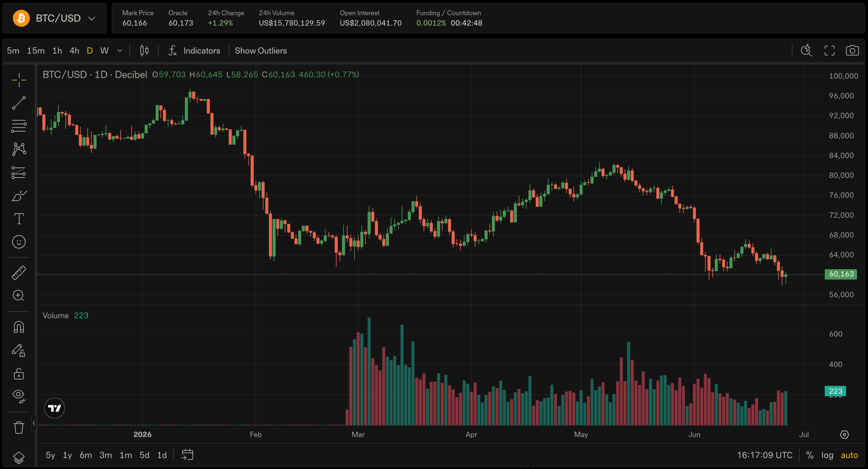Select the trend line drawing tool
This screenshot has width=868, height=469.
click(x=19, y=103)
